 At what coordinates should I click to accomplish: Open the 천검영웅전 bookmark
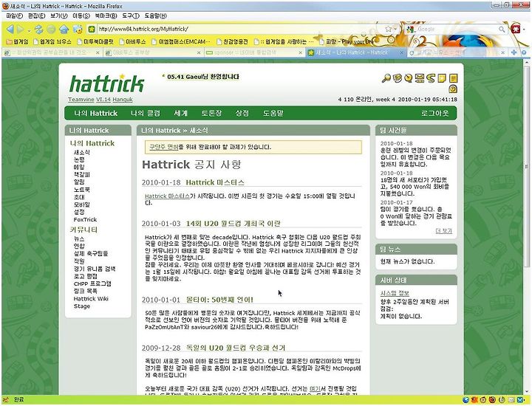coord(232,41)
